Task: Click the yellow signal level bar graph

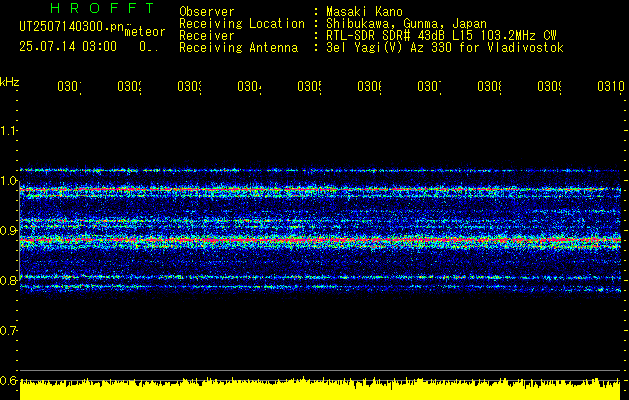Action: [x=320, y=389]
